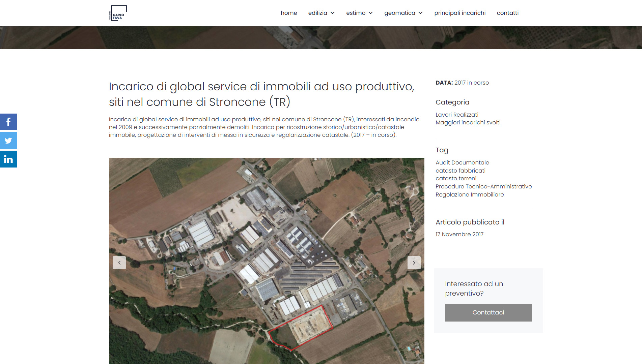Advance to the next slideshow image
This screenshot has width=642, height=364.
click(x=414, y=263)
